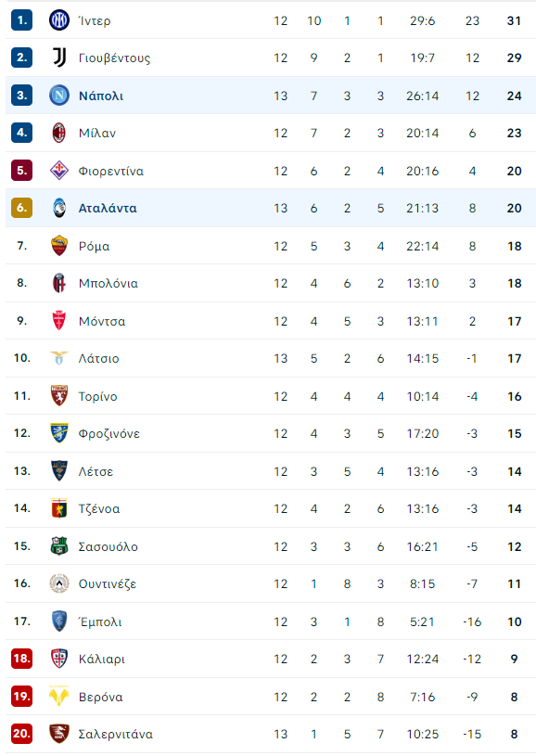This screenshot has height=756, width=536.
Task: Click the Atalanta club crest
Action: click(x=59, y=208)
